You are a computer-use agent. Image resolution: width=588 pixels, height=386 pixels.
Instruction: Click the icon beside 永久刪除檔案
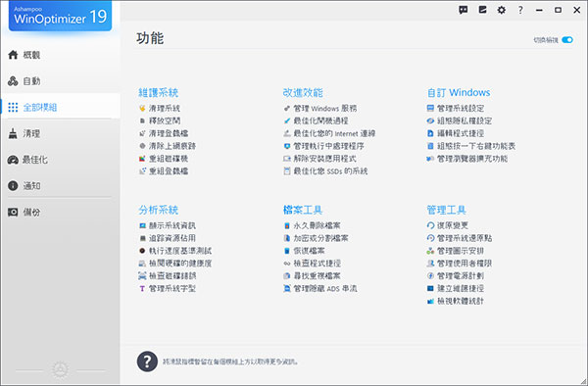pyautogui.click(x=287, y=225)
